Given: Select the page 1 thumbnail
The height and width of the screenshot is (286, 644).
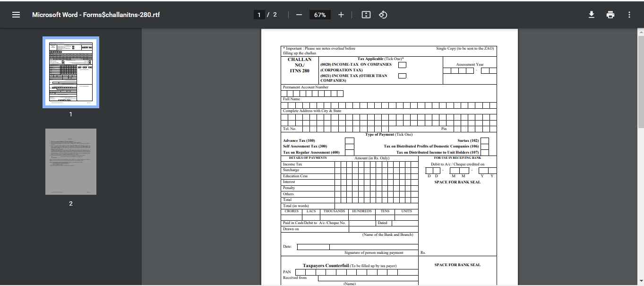Looking at the screenshot, I should pyautogui.click(x=70, y=72).
